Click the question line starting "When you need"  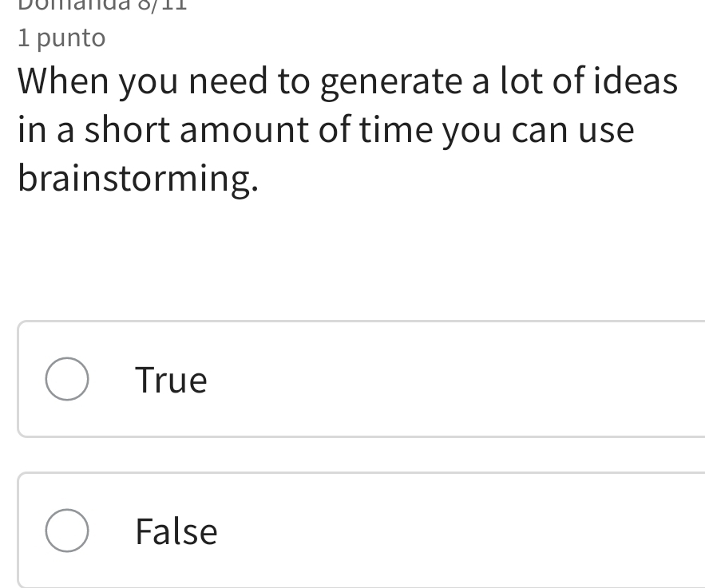point(348,82)
